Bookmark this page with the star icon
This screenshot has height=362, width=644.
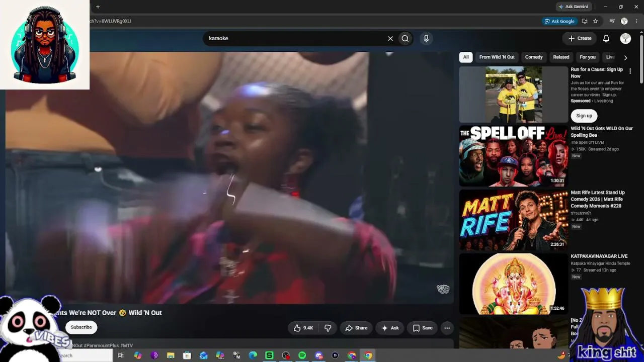point(595,21)
